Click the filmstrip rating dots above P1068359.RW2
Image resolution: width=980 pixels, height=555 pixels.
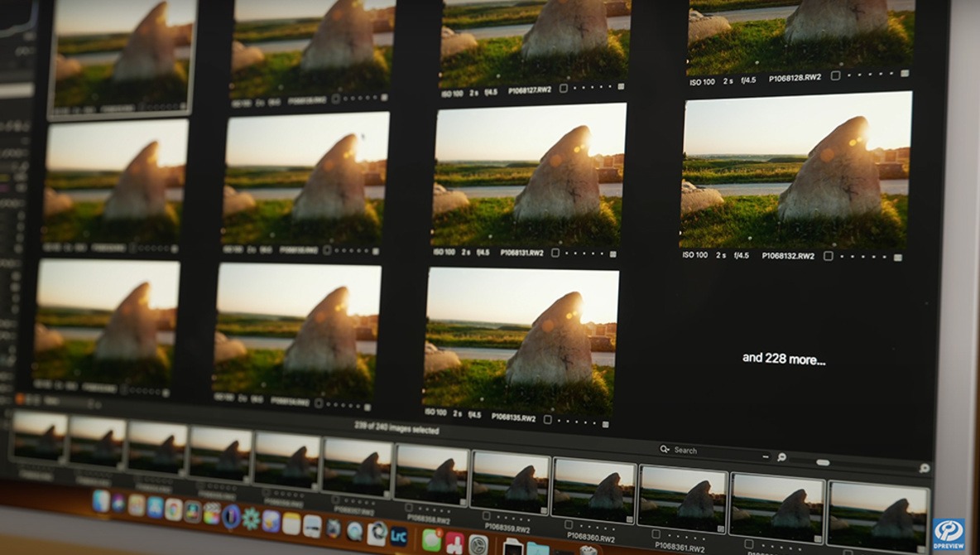[513, 520]
